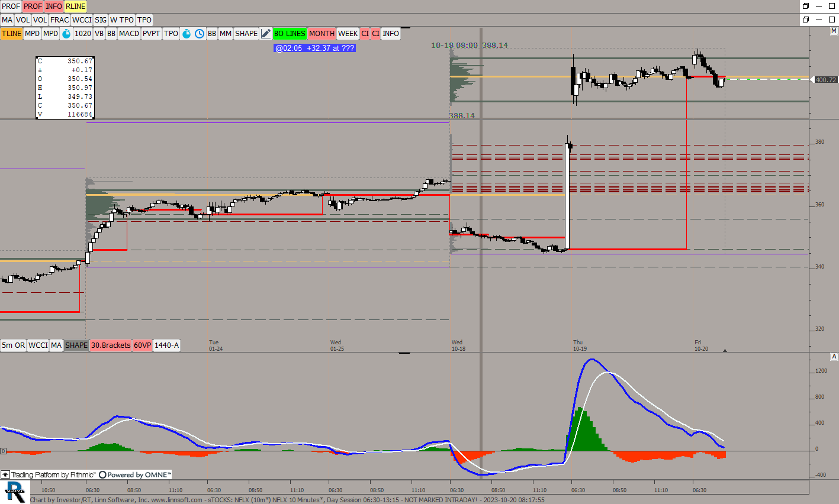The width and height of the screenshot is (839, 504).
Task: Click the WEEK button
Action: pos(348,34)
